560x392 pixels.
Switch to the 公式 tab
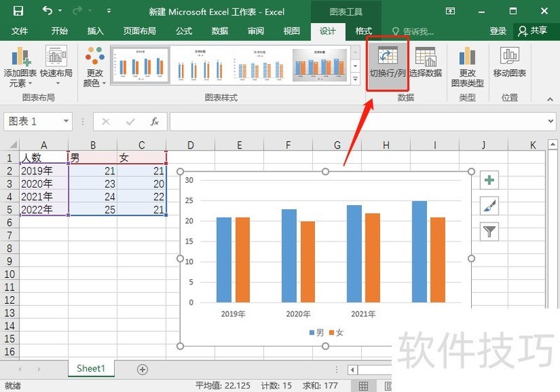[x=184, y=31]
